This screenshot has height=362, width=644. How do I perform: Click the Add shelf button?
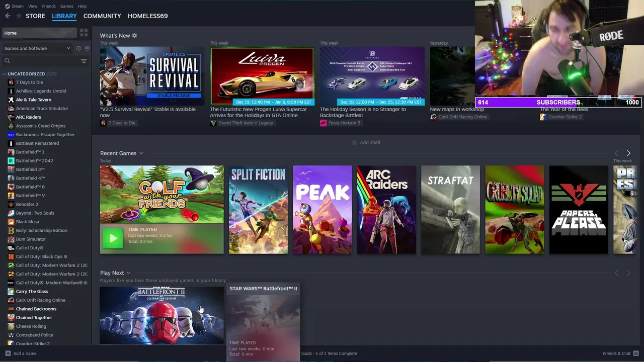366,143
